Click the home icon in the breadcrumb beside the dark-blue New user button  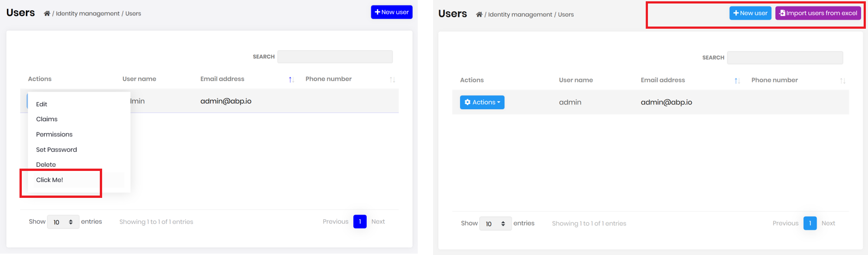click(47, 13)
